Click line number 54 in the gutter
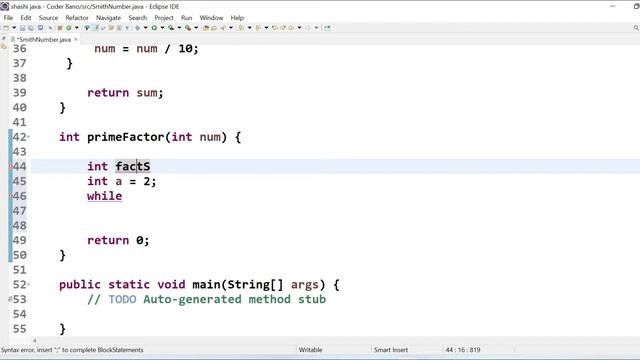The height and width of the screenshot is (360, 640). pos(19,314)
